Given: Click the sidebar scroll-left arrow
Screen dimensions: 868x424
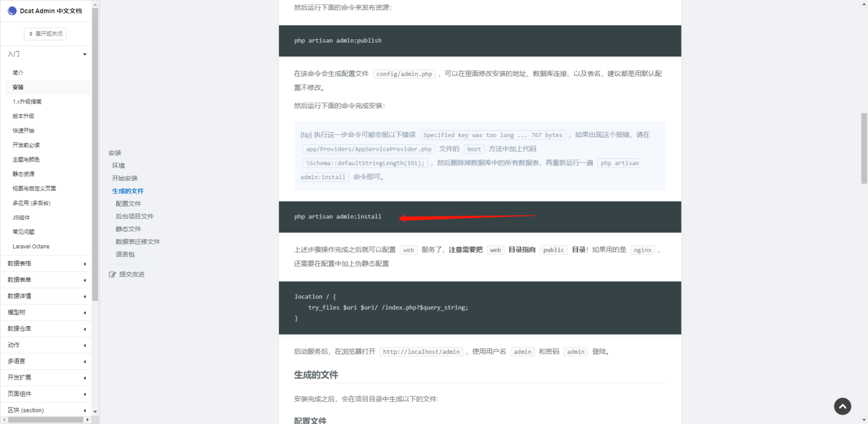Looking at the screenshot, I should (x=4, y=420).
